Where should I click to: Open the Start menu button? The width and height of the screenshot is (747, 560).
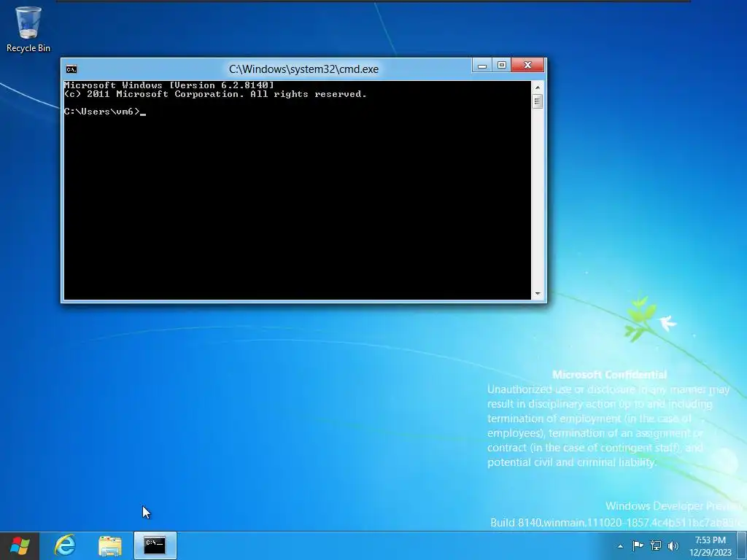(x=20, y=545)
